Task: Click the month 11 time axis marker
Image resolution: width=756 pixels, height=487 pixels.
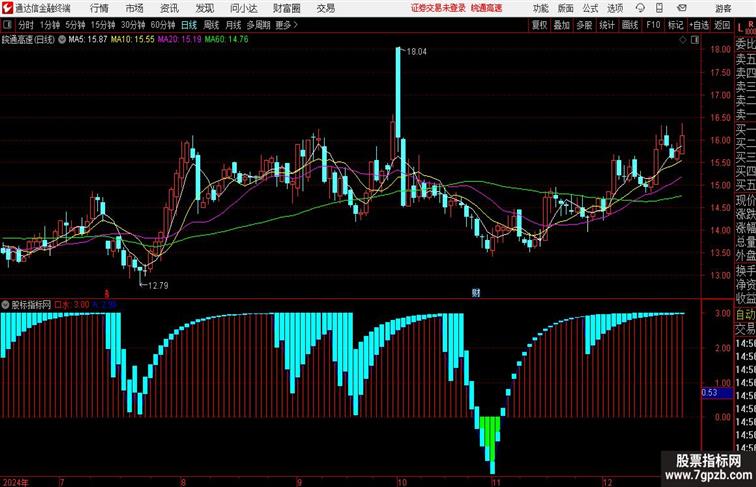Action: 496,482
